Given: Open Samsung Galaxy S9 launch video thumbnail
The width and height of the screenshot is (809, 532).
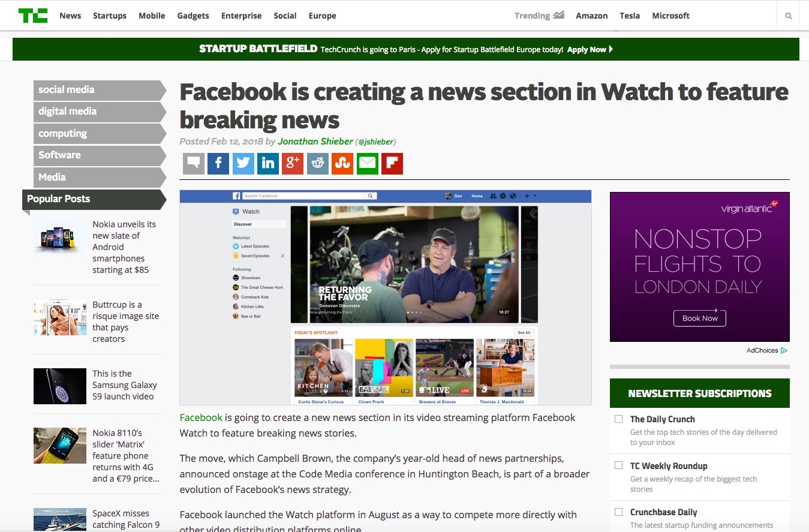Looking at the screenshot, I should click(x=60, y=386).
